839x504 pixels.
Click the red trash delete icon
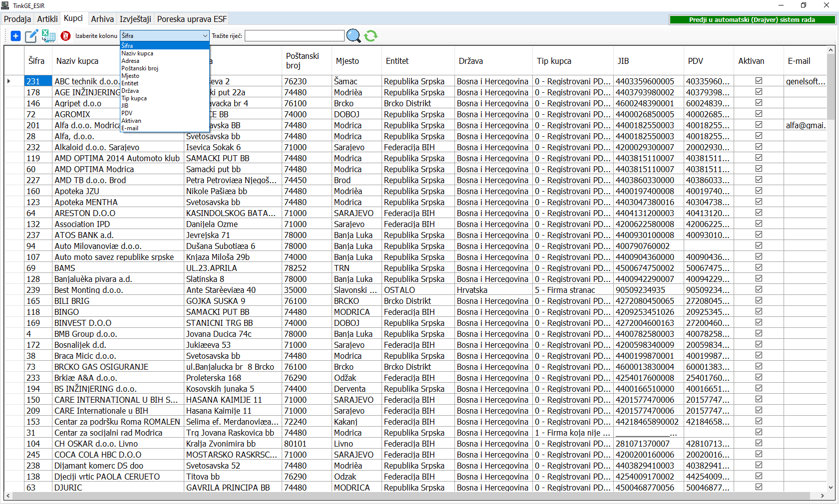point(65,36)
